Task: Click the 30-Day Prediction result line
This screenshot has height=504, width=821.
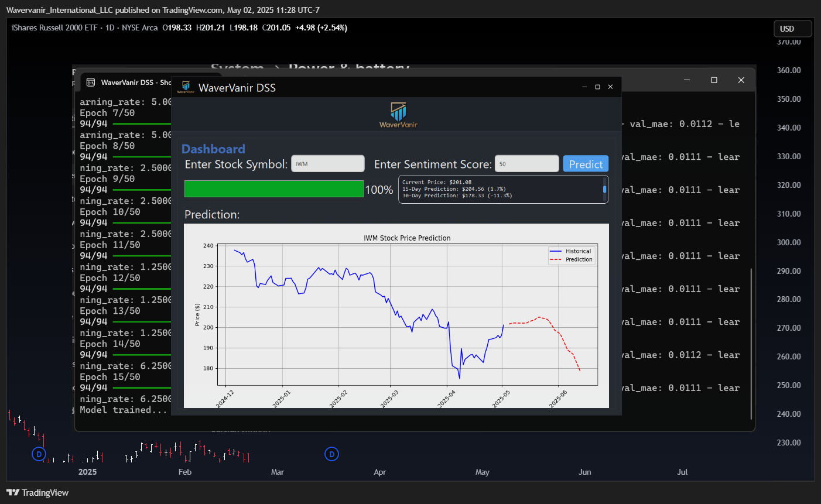Action: point(457,196)
